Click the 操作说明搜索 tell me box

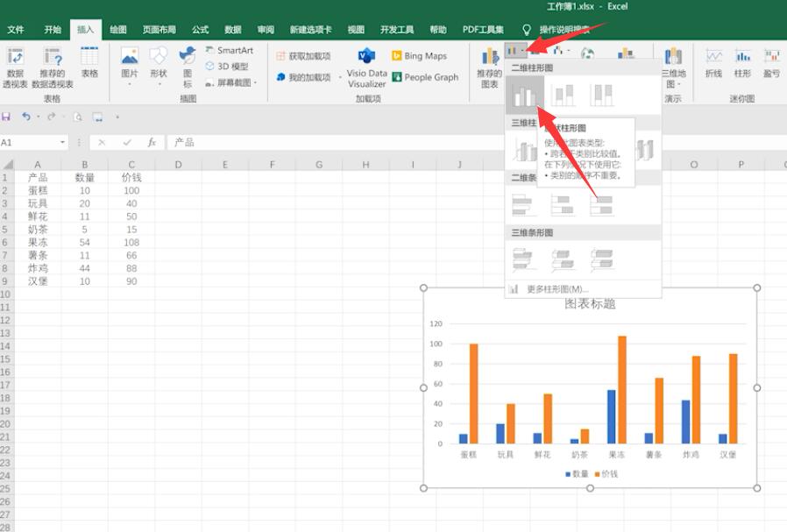(x=564, y=30)
